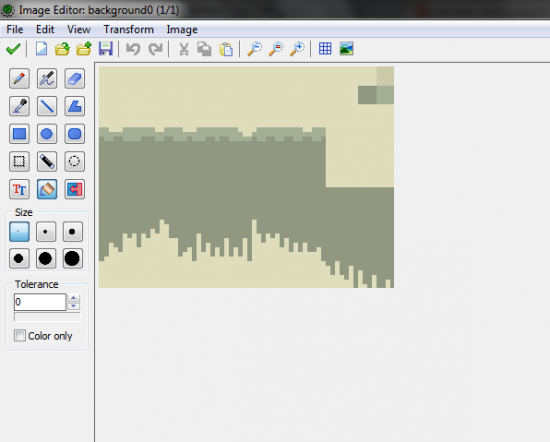The height and width of the screenshot is (442, 550).
Task: Paste from clipboard
Action: click(x=226, y=49)
